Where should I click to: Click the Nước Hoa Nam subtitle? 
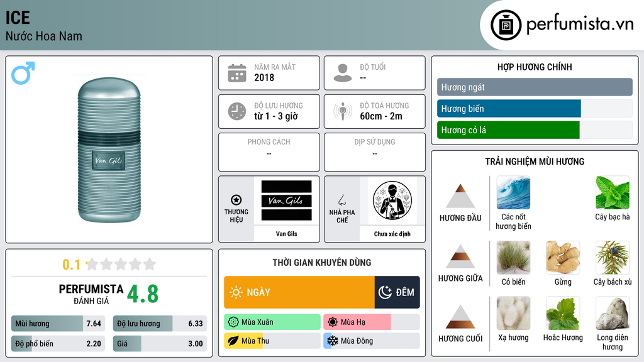(44, 36)
